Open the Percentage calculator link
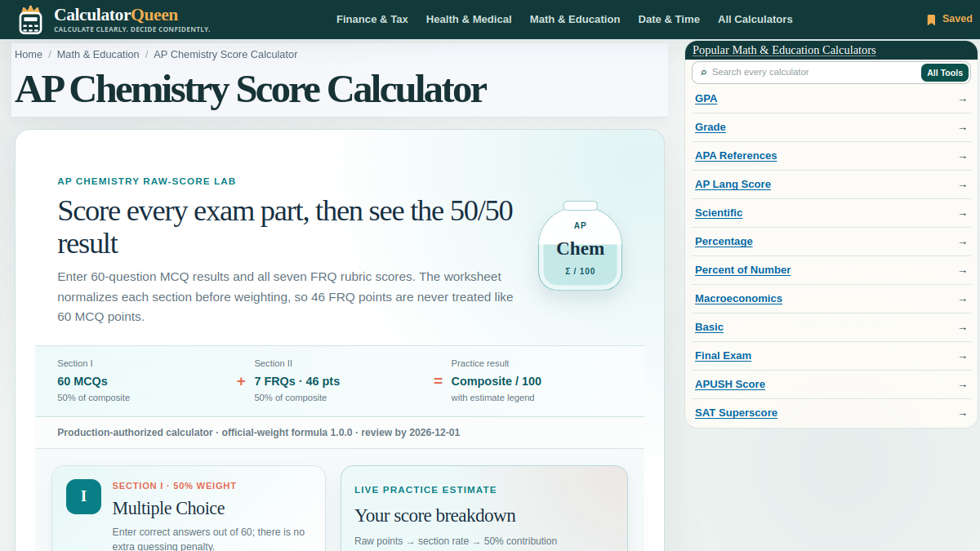980x551 pixels. click(x=724, y=242)
